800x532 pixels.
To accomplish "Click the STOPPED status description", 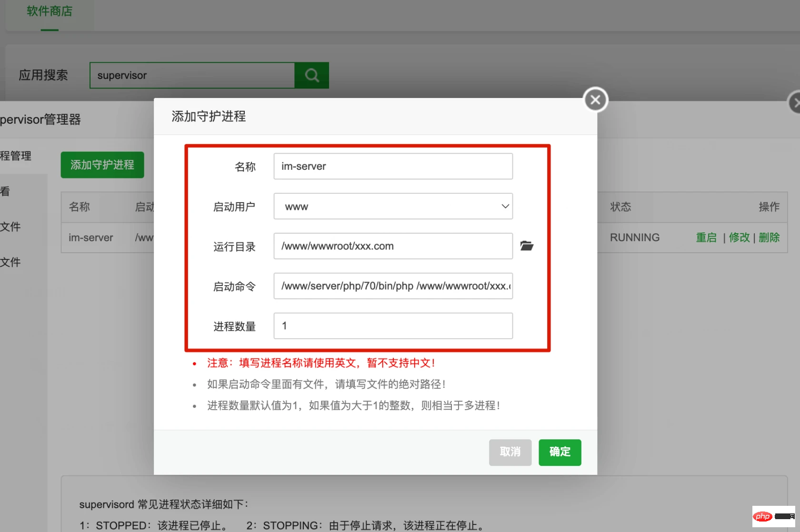I will coord(154,525).
